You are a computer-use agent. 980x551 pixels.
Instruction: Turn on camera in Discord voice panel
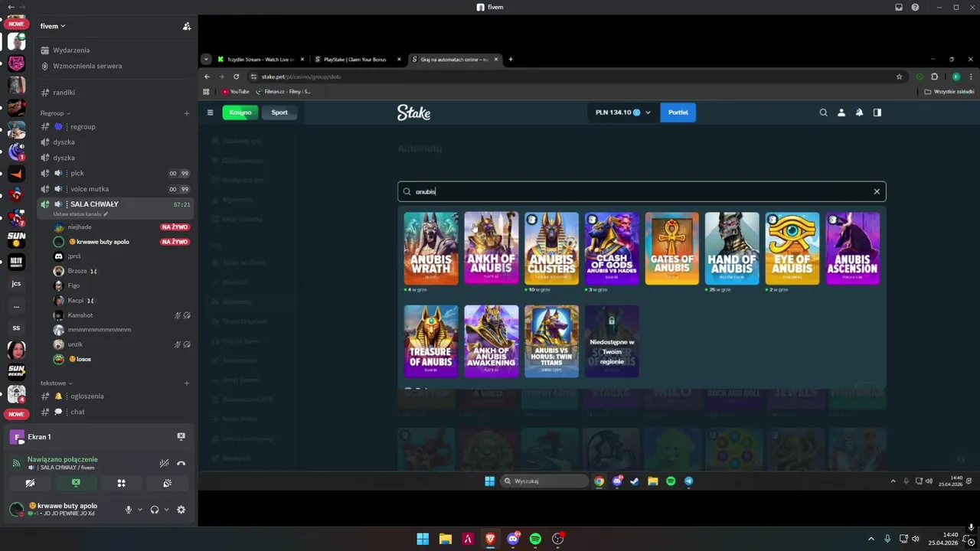(30, 483)
